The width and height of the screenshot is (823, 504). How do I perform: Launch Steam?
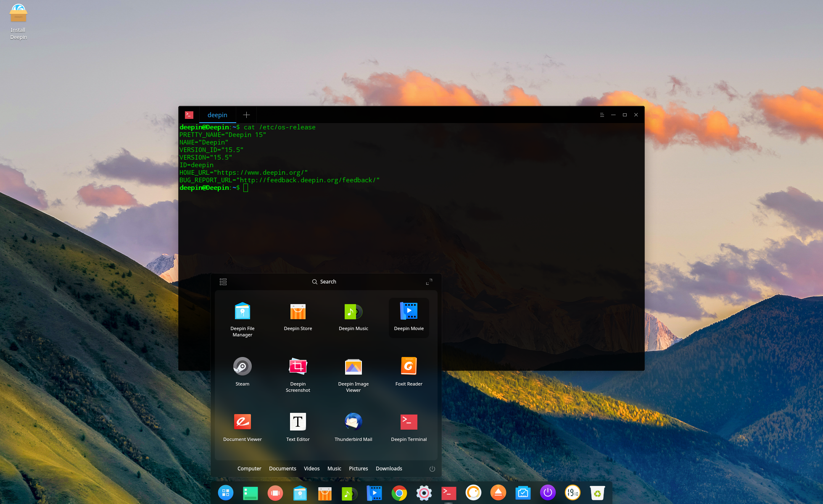click(243, 366)
